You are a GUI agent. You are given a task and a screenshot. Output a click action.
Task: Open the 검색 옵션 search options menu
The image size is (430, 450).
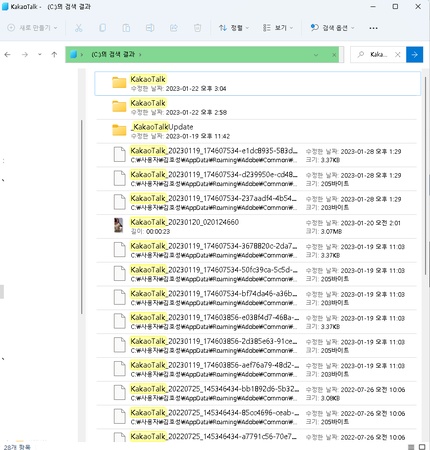[x=332, y=28]
